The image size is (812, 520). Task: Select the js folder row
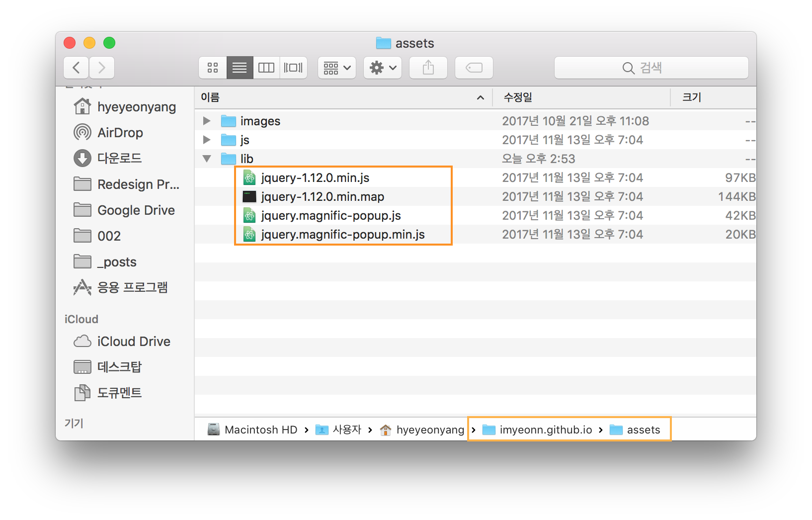click(x=476, y=140)
